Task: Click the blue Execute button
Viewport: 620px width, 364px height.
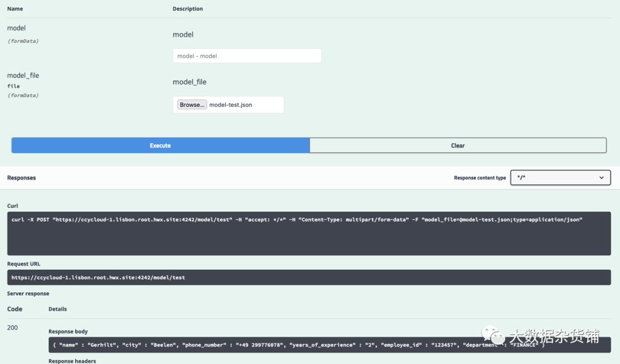Action: click(160, 145)
